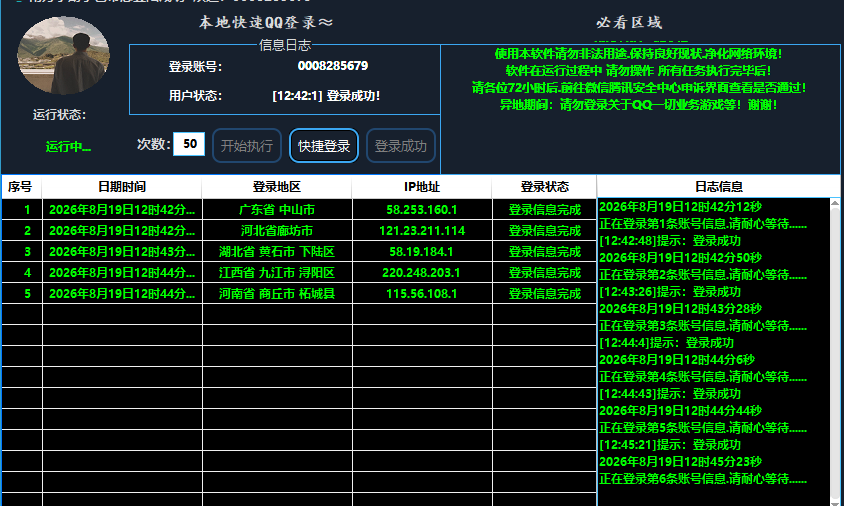Click the 快捷登录 button
This screenshot has width=844, height=506.
tap(323, 145)
